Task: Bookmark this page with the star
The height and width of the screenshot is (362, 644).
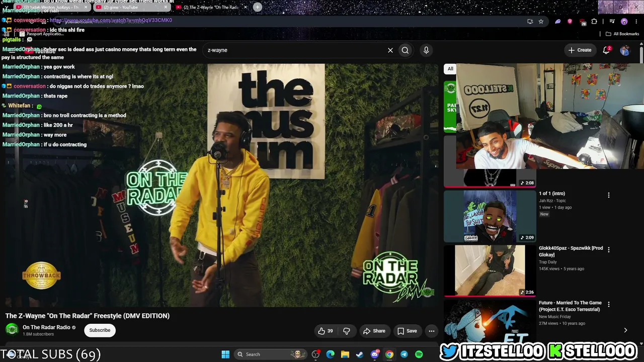Action: [x=541, y=22]
